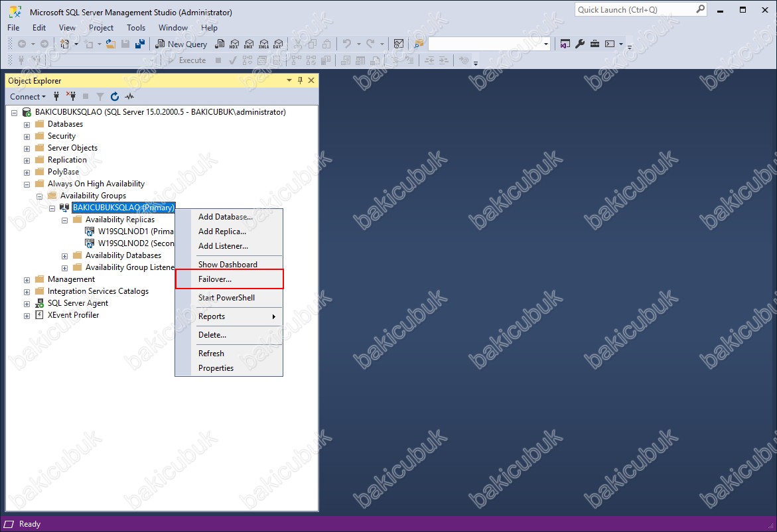Select Show Dashboard menu entry
The width and height of the screenshot is (777, 532).
[229, 265]
